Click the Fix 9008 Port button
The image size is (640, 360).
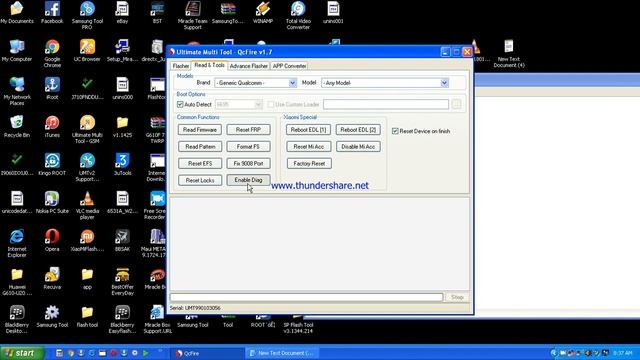pos(248,163)
